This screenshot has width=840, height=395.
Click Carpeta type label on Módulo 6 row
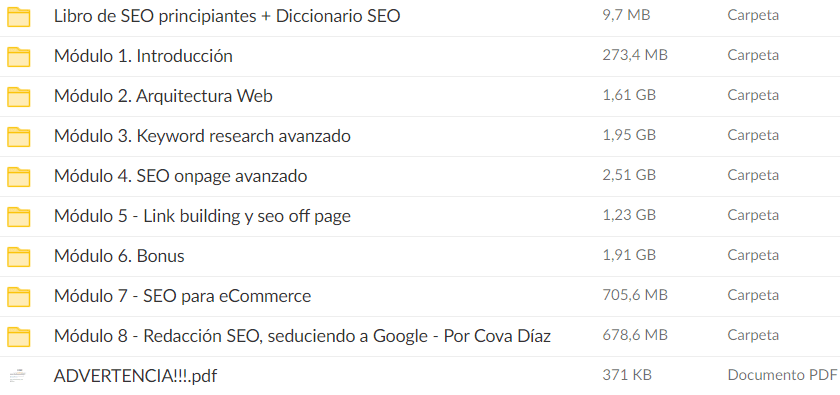[753, 256]
